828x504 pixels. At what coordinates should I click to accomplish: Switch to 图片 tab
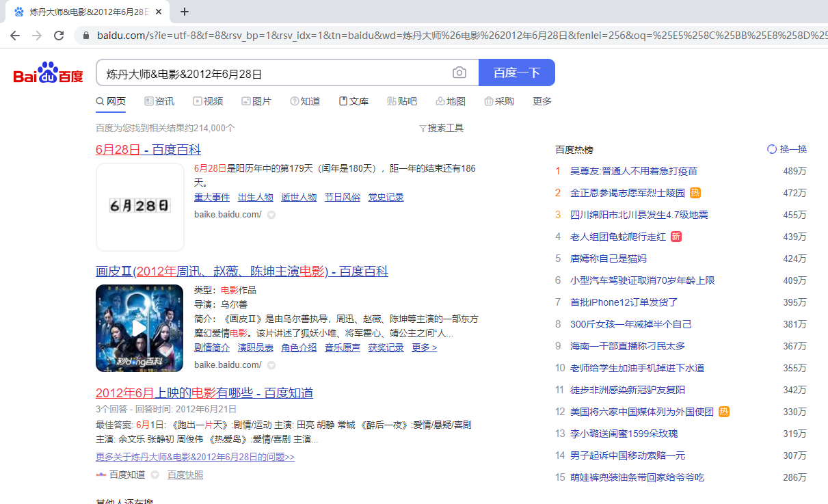(x=256, y=101)
